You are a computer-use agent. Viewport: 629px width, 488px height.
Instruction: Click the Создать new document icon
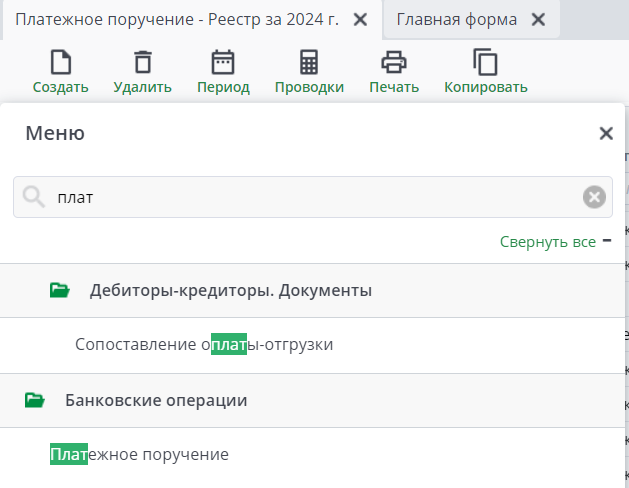(60, 63)
